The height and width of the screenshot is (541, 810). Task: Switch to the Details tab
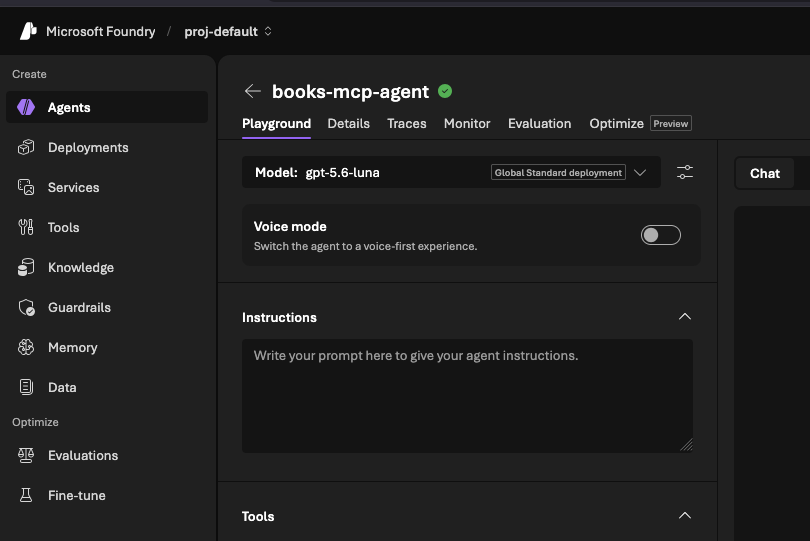click(349, 123)
